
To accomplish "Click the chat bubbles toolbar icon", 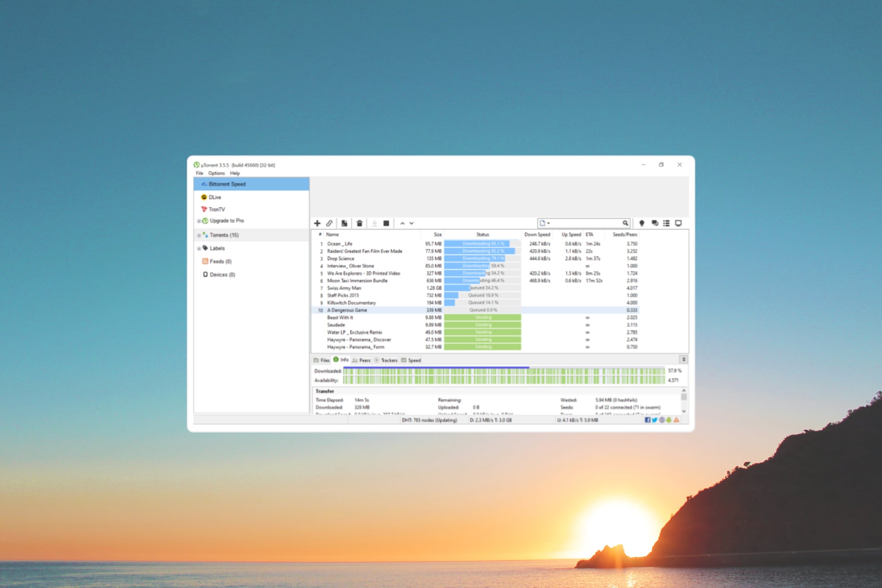I will coord(655,223).
